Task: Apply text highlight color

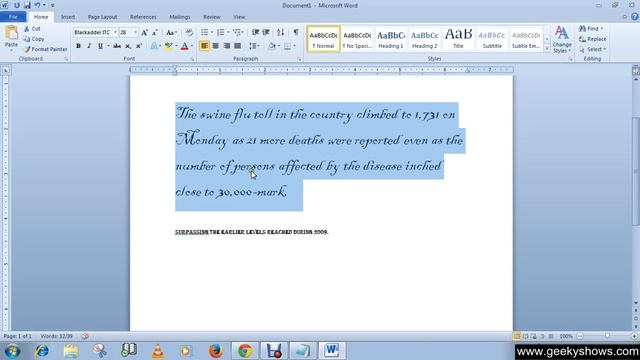Action: point(168,46)
